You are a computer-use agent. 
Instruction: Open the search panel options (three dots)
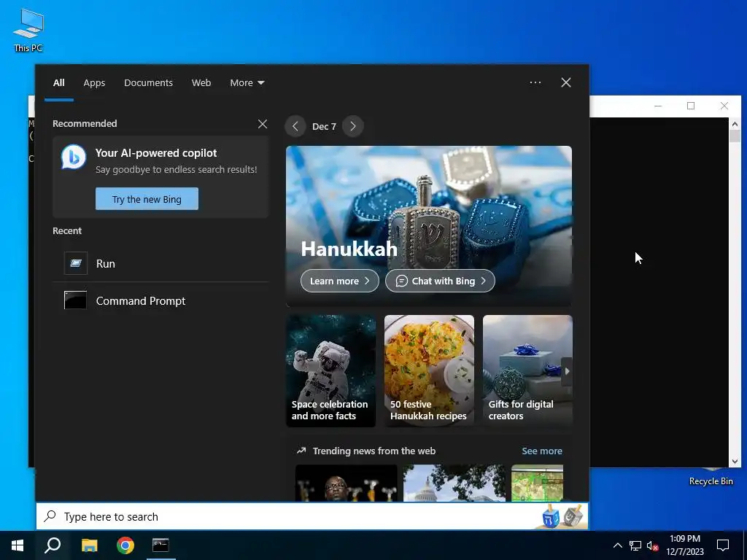pos(535,82)
